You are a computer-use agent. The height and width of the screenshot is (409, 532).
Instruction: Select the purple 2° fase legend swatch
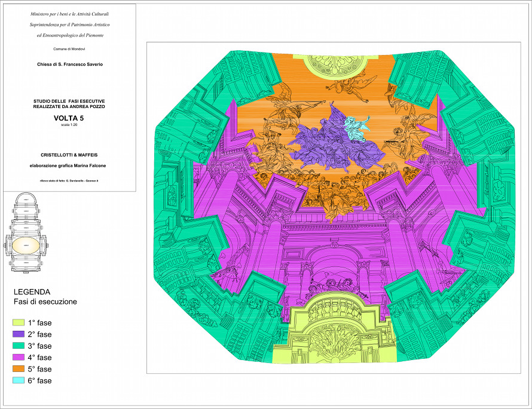click(19, 334)
